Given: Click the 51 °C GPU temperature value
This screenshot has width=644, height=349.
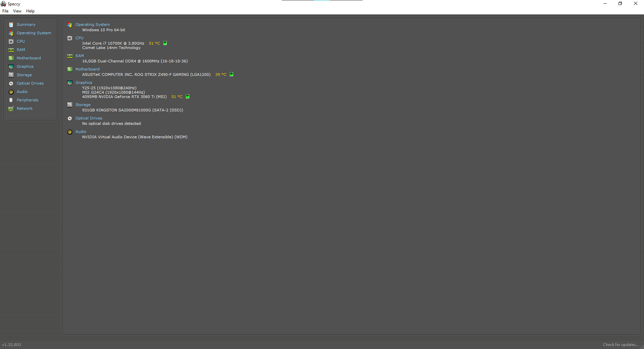Looking at the screenshot, I should click(177, 97).
